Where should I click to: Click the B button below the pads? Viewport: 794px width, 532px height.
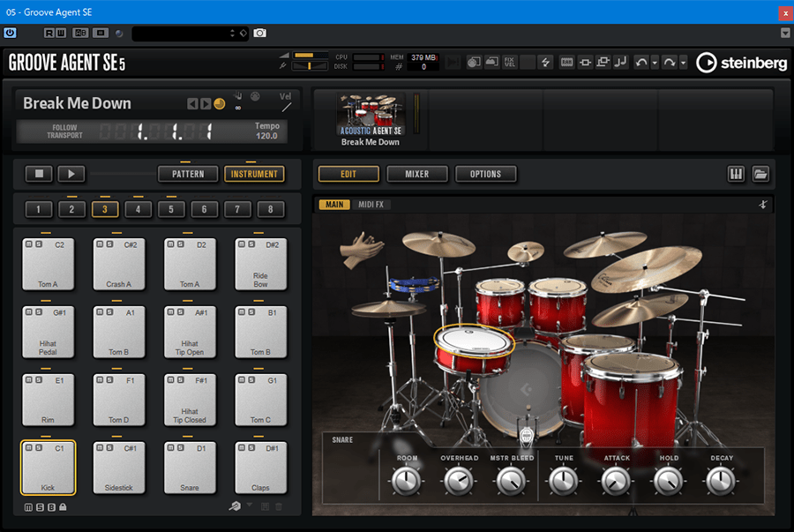[51, 507]
